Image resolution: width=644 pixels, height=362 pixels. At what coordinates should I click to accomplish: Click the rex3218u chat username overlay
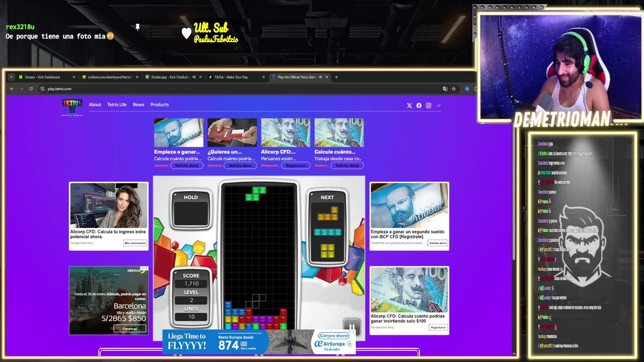[20, 27]
